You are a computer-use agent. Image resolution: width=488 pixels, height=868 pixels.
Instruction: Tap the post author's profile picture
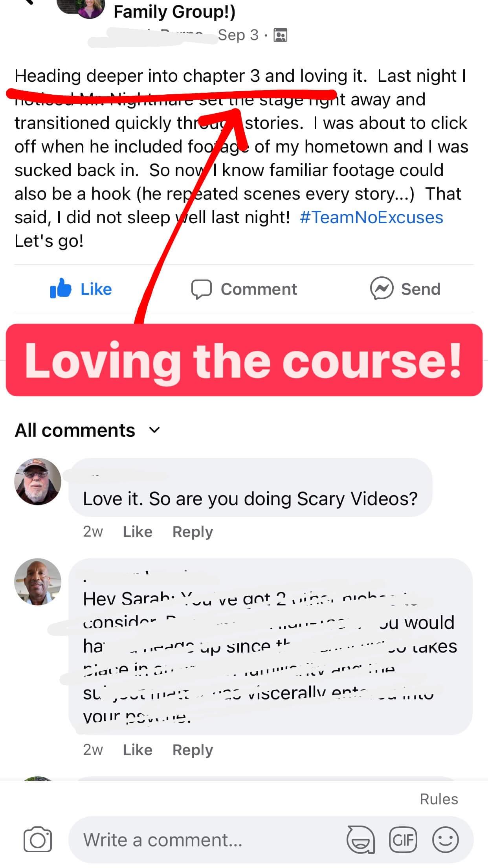pyautogui.click(x=81, y=8)
